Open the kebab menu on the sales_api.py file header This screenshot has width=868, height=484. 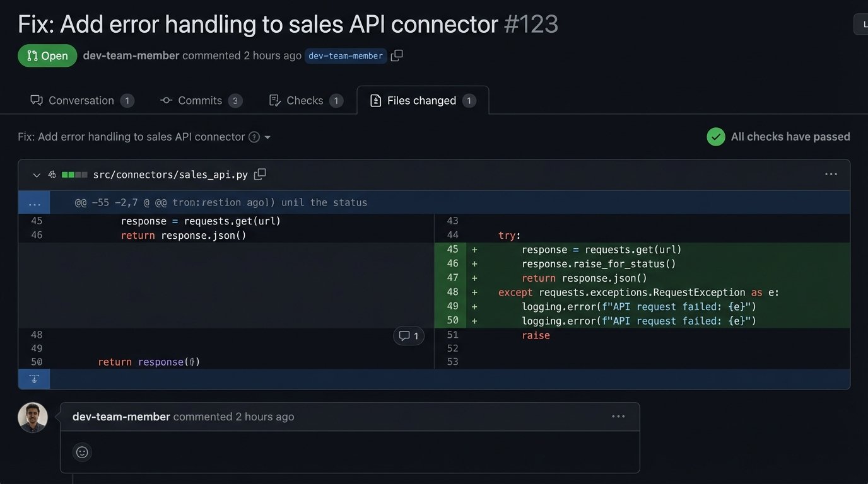click(831, 175)
